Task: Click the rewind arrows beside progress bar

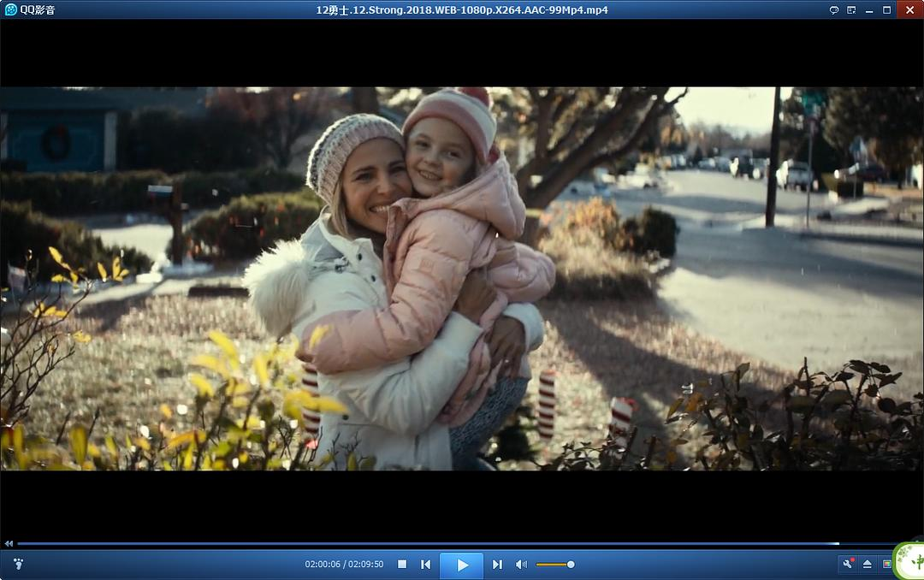Action: 9,543
